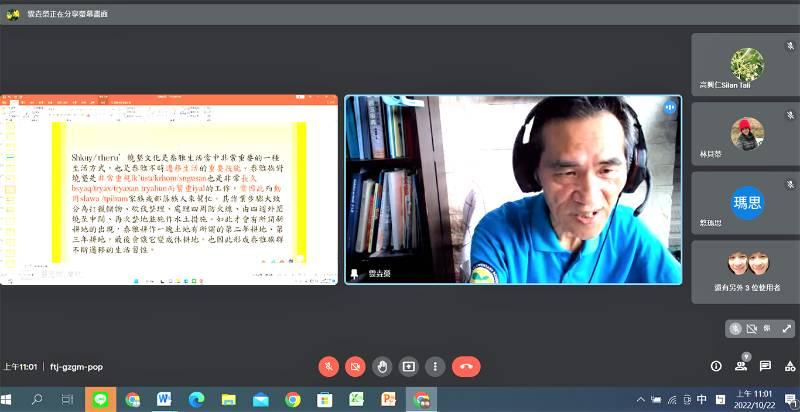Open the three-dot more options menu
Screen dimensions: 800x412
tap(435, 367)
